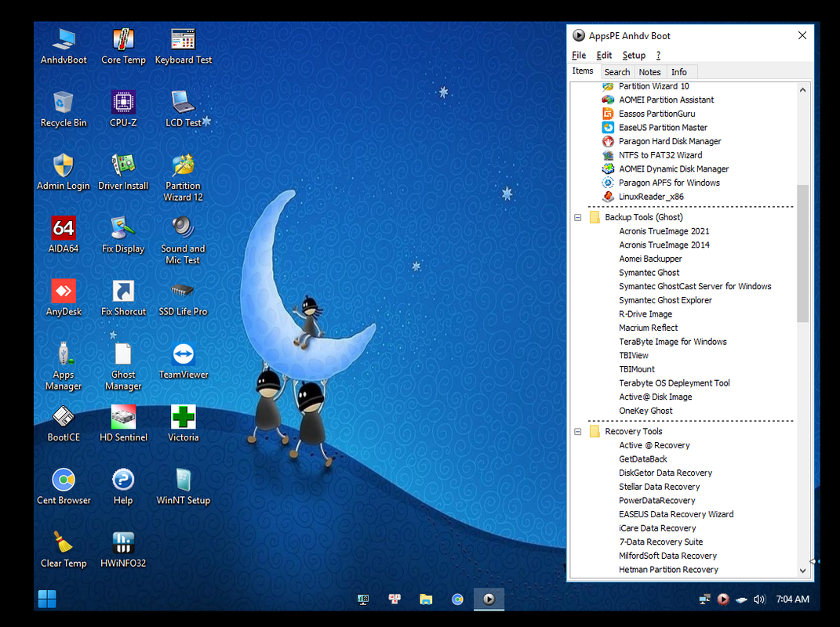This screenshot has height=627, width=840.
Task: Choose LinuxReader_x86 in the list
Action: click(651, 197)
